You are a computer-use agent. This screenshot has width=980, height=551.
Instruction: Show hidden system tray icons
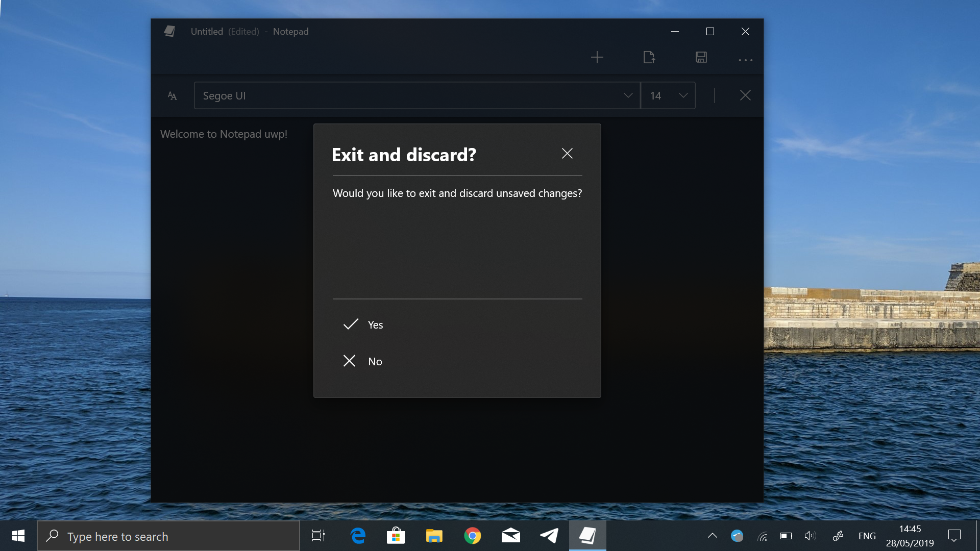[712, 536]
